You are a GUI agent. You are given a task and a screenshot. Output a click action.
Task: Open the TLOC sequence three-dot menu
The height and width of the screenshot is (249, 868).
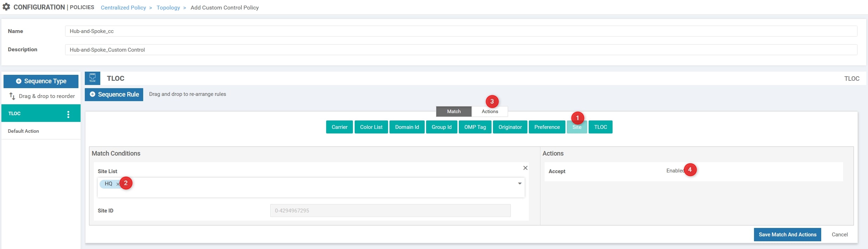click(x=68, y=114)
